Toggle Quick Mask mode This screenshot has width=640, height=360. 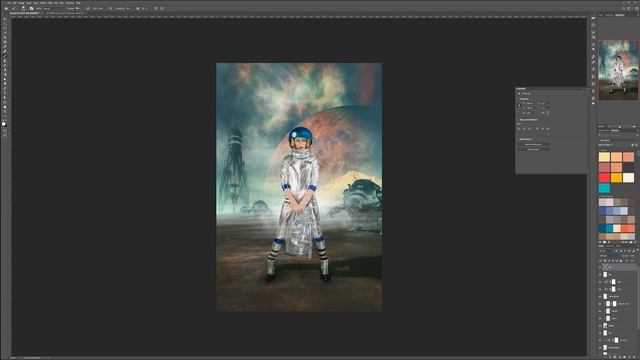pyautogui.click(x=4, y=130)
